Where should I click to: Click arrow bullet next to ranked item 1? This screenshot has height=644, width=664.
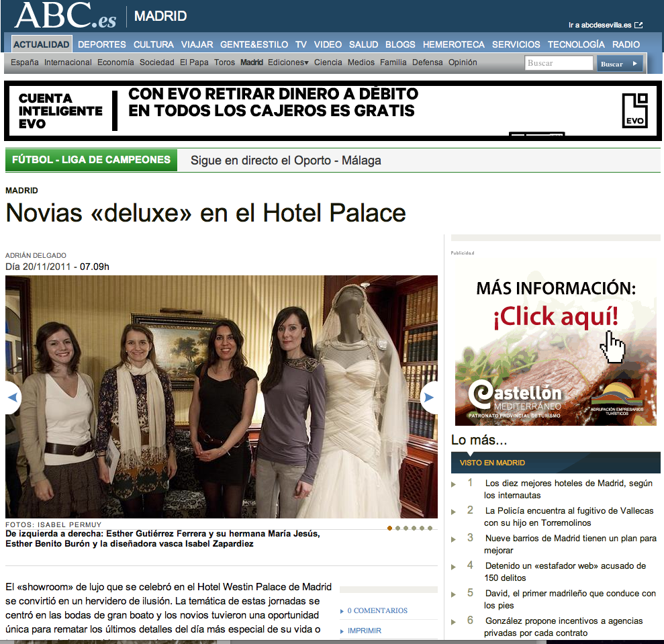click(454, 484)
